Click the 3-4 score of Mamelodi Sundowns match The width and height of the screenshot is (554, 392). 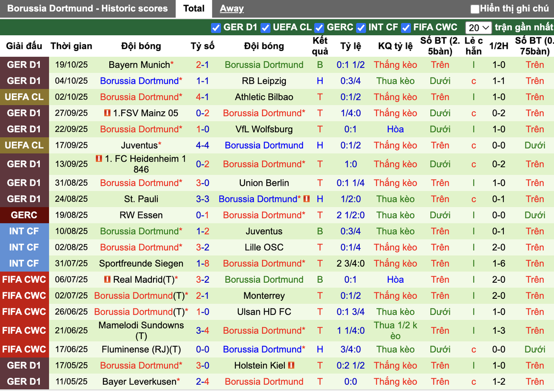pyautogui.click(x=202, y=331)
